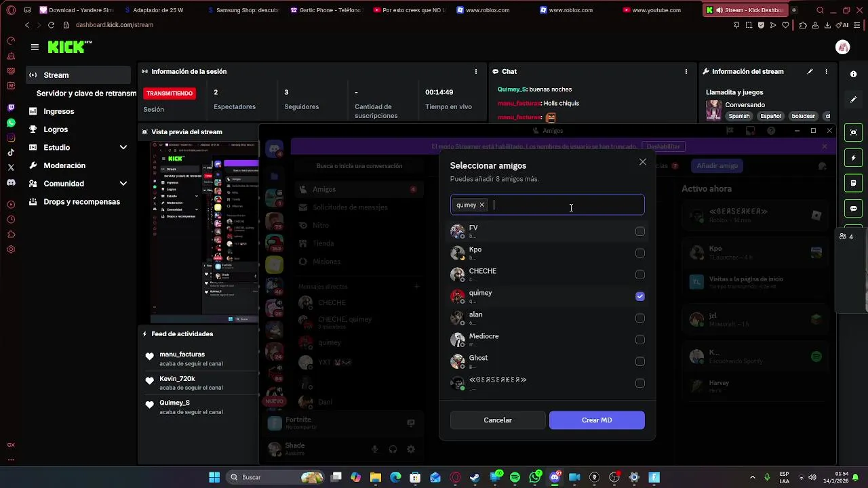Open Discord from Opera sidebar

(11, 182)
